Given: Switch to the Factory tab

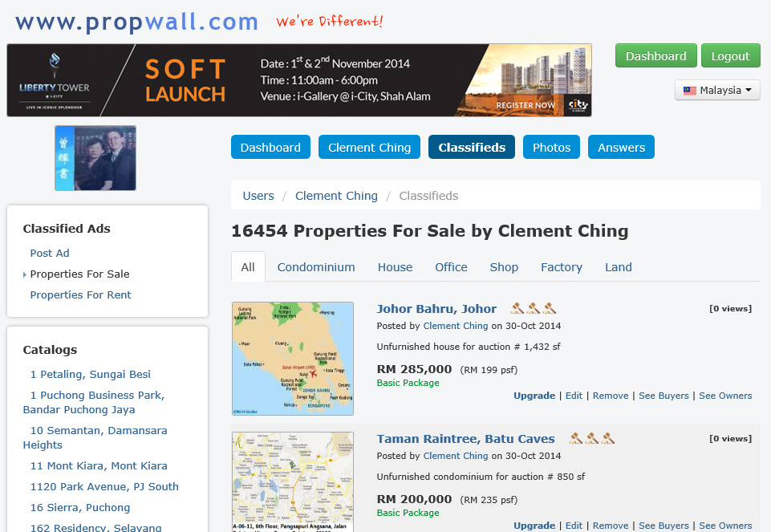Looking at the screenshot, I should 562,267.
